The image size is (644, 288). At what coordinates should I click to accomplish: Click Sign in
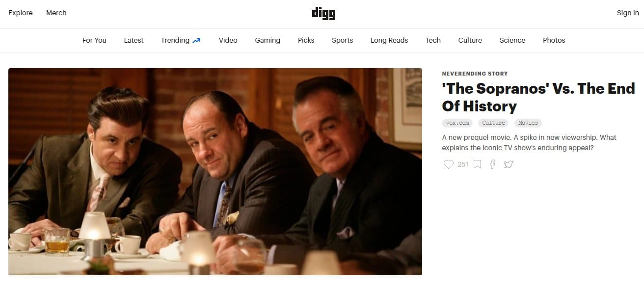point(628,13)
